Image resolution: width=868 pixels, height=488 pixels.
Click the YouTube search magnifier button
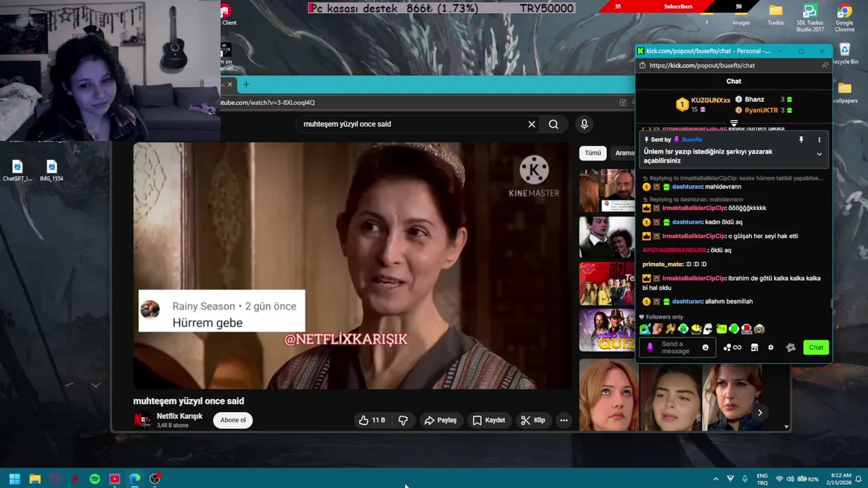coord(553,124)
